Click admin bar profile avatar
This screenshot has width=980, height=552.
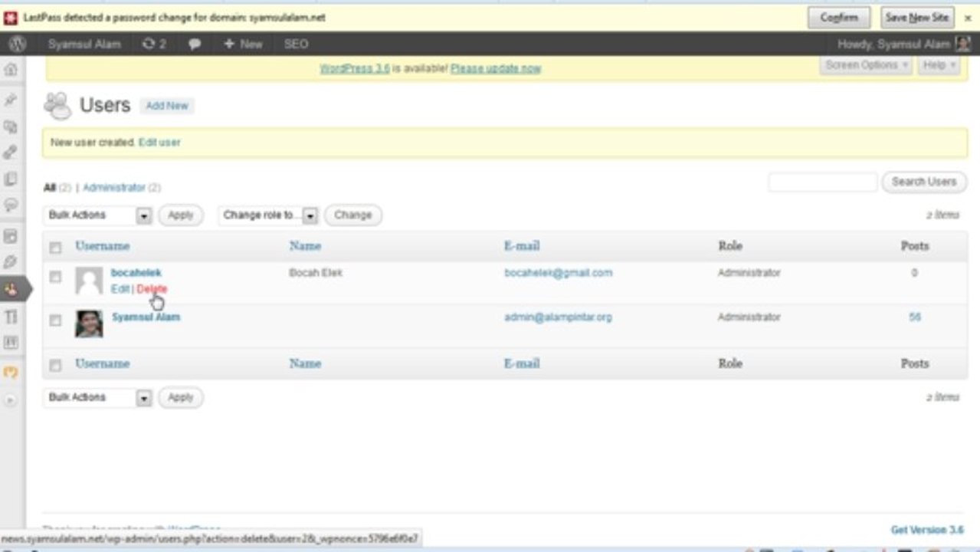pos(962,44)
